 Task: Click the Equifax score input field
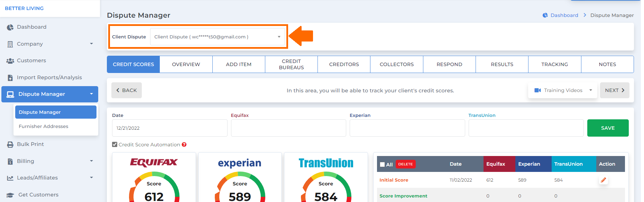click(288, 128)
